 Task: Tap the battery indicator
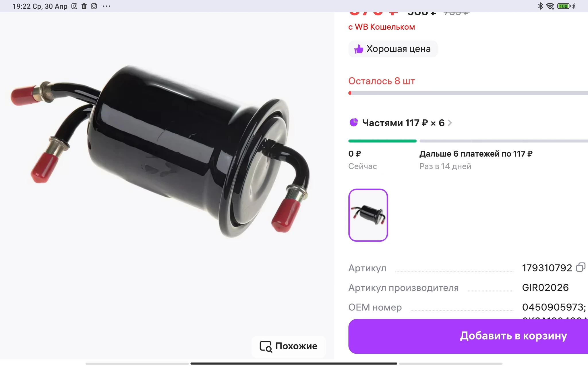564,6
